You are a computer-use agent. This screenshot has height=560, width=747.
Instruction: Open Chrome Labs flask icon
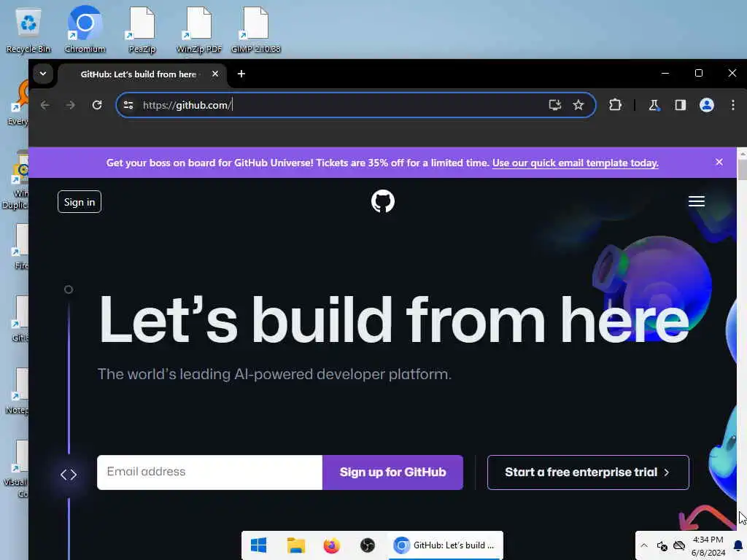tap(654, 105)
